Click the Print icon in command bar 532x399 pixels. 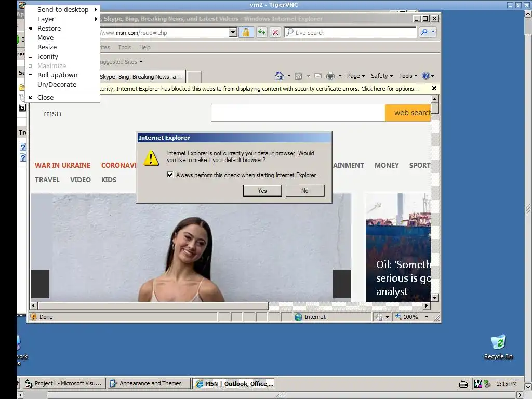point(330,76)
